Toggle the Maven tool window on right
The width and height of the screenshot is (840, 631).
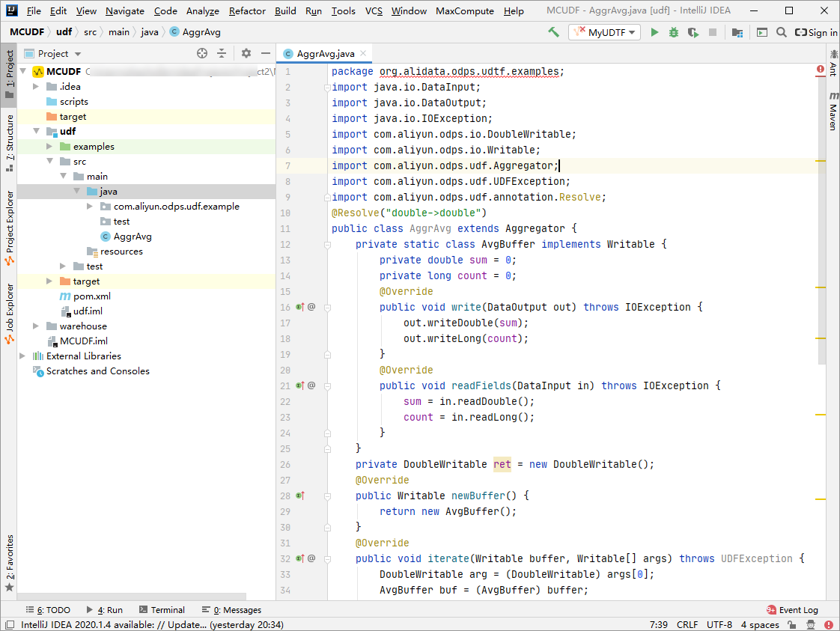click(x=833, y=111)
